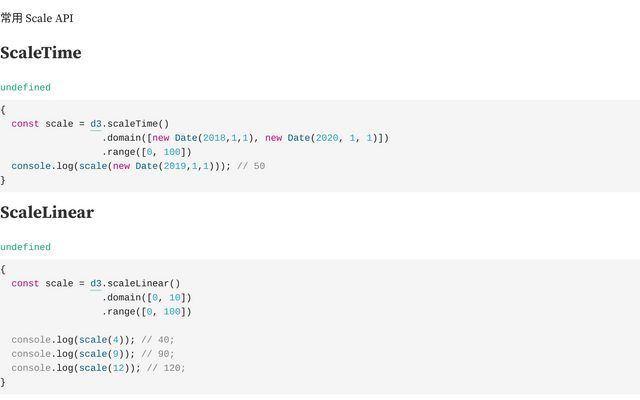Select the undefined output above the scaleTime cell
This screenshot has width=640, height=400.
[x=25, y=88]
